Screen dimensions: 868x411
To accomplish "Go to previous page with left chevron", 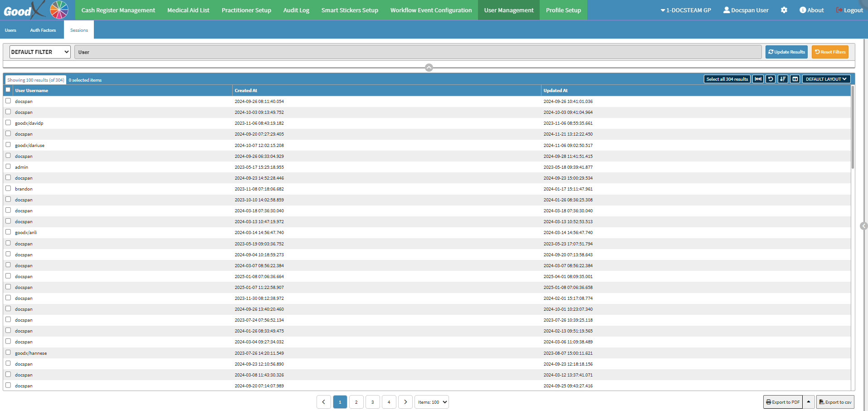I will click(x=324, y=402).
